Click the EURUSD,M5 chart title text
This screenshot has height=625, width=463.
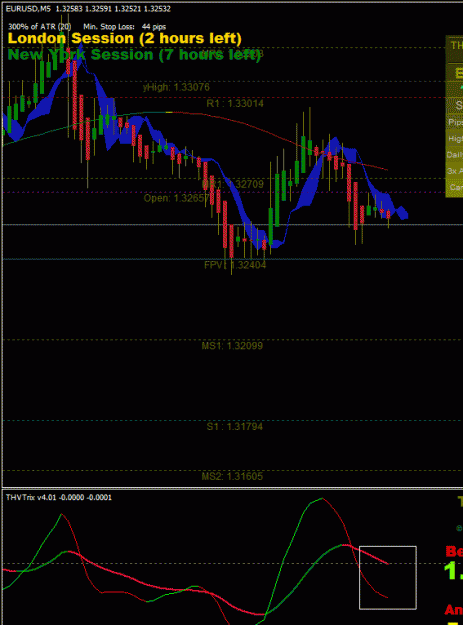[28, 9]
